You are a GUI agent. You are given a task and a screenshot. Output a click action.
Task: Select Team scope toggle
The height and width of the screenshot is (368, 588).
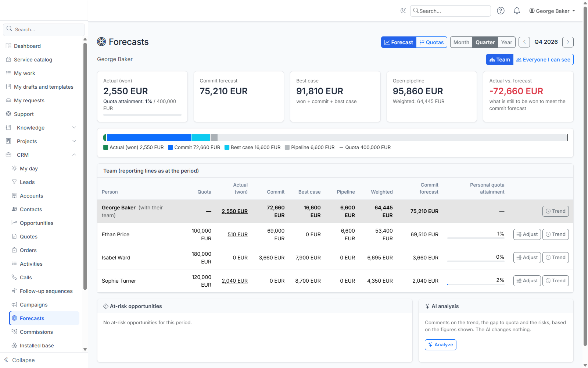[x=500, y=60]
